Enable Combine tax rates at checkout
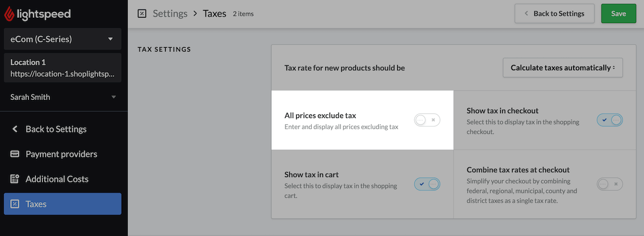The width and height of the screenshot is (644, 236). (x=610, y=184)
